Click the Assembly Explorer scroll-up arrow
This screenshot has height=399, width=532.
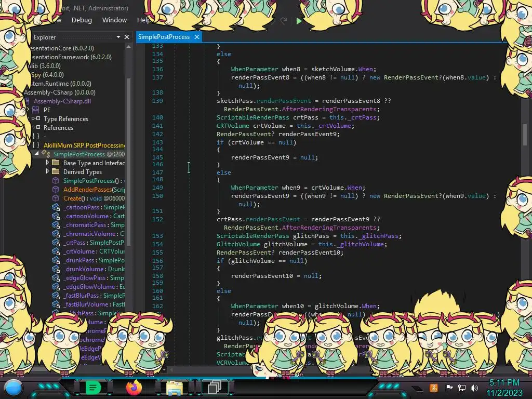[x=128, y=47]
